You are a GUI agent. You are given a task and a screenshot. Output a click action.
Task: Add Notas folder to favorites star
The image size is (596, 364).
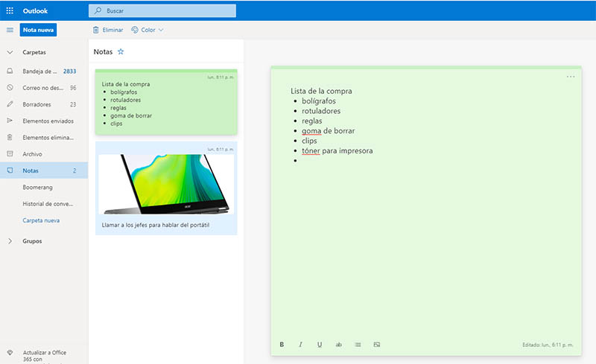coord(121,52)
